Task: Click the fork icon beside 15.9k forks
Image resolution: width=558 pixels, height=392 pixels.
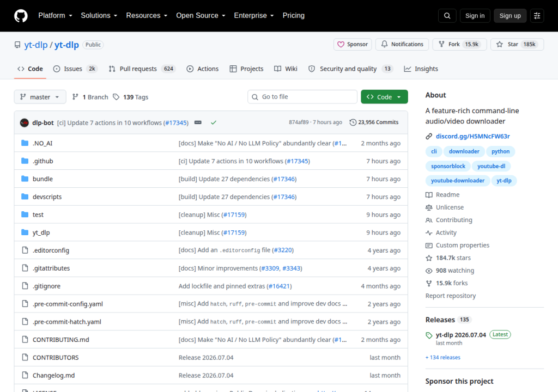Action: 429,283
